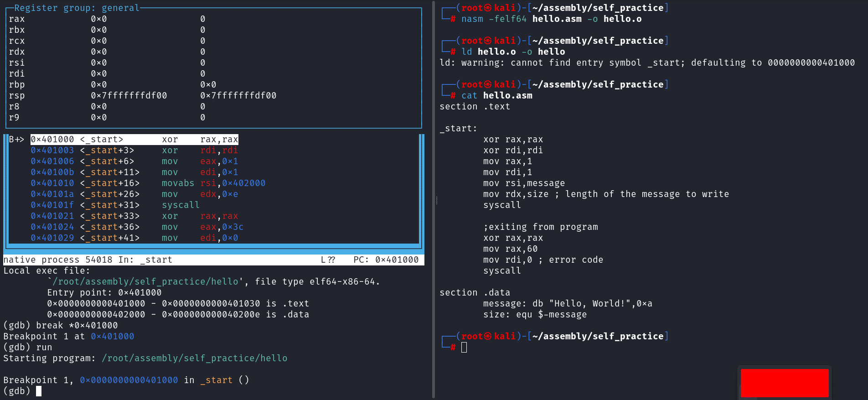Click the divider handle between the two terminal panes
This screenshot has width=868, height=400.
pyautogui.click(x=436, y=200)
